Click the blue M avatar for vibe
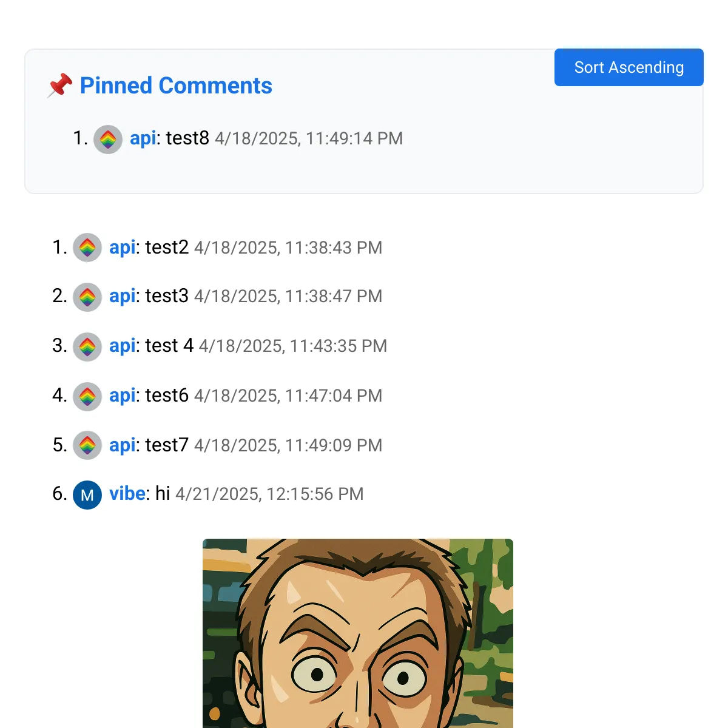The height and width of the screenshot is (728, 728). 87,495
